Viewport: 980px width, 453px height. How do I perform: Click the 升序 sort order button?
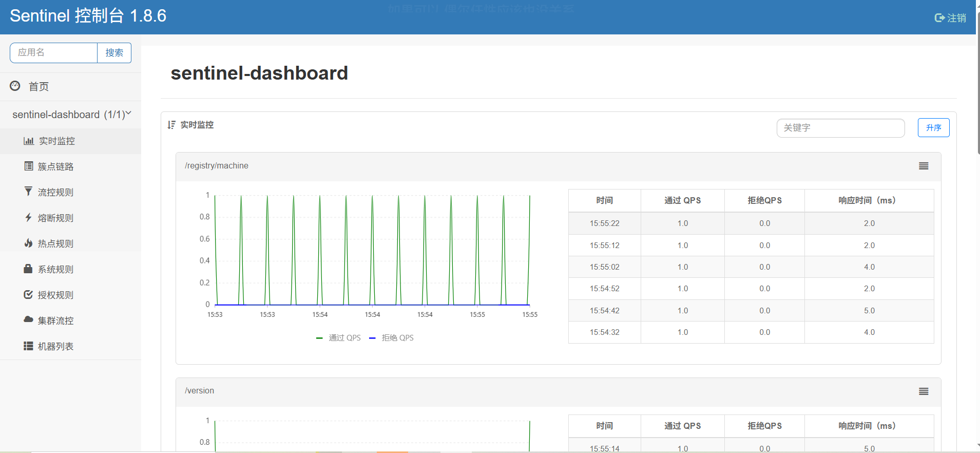pos(933,128)
